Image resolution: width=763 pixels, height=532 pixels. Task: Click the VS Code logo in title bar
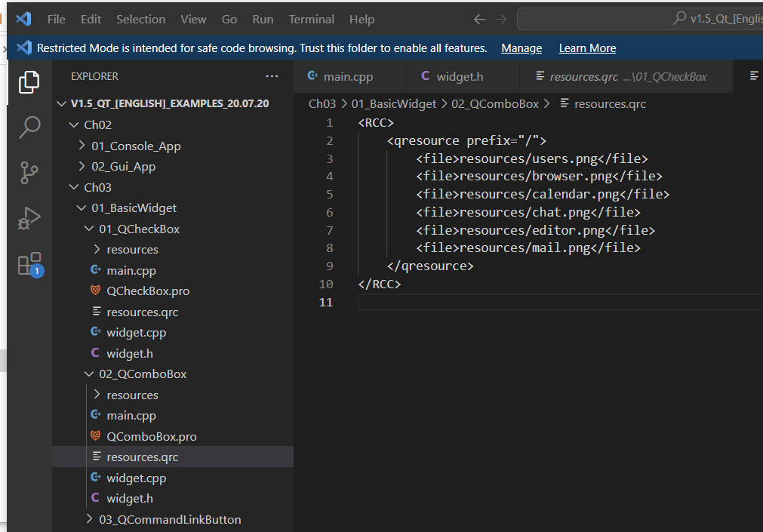(x=23, y=19)
